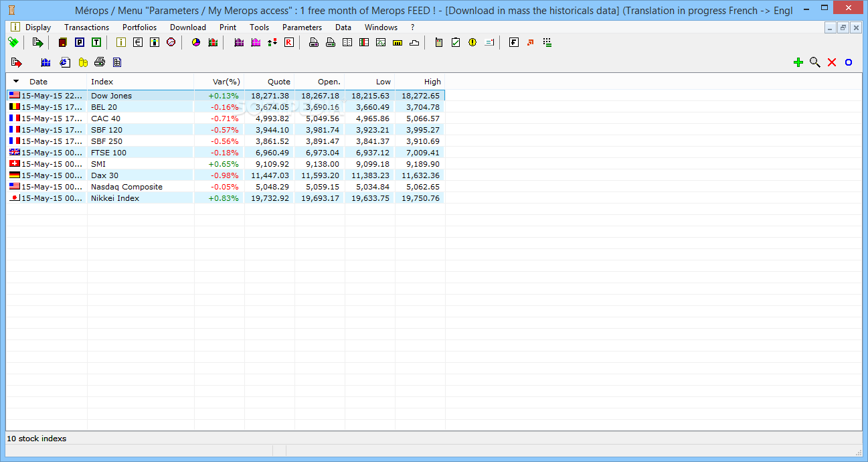Image resolution: width=868 pixels, height=462 pixels.
Task: Select the Nasdaq Composite row
Action: click(x=226, y=187)
